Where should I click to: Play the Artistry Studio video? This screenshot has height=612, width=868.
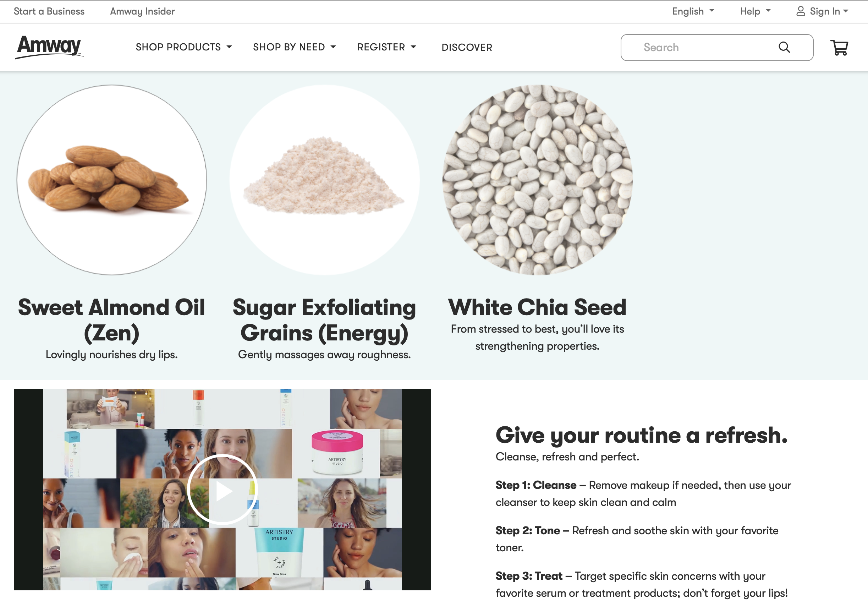click(222, 490)
